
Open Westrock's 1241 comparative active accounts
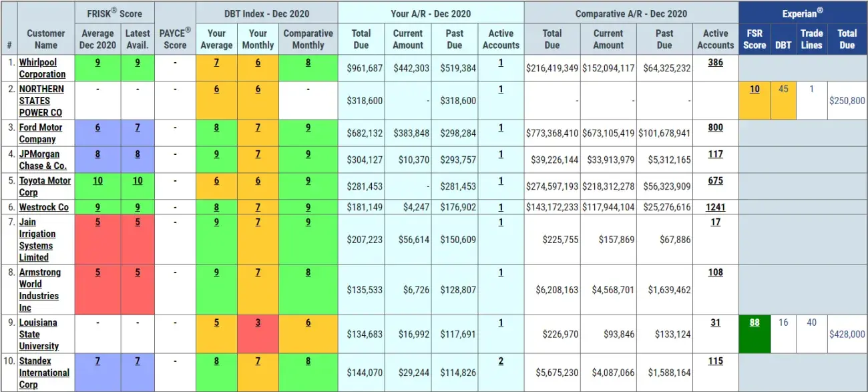pyautogui.click(x=715, y=208)
